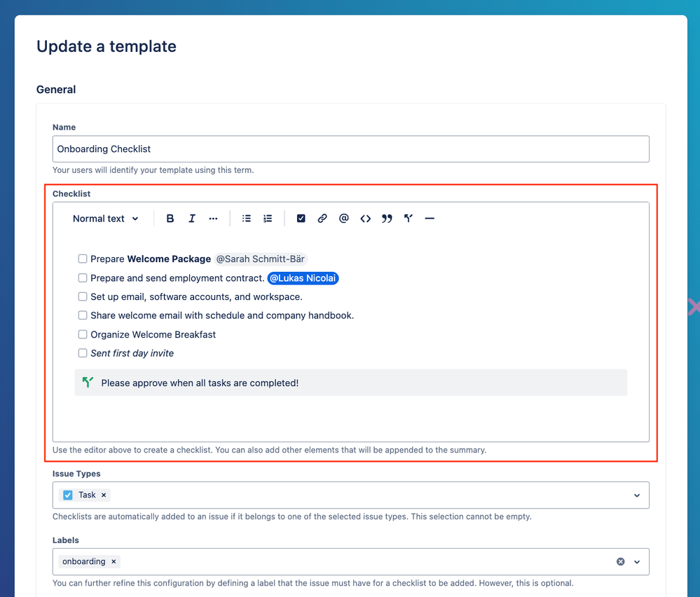Click the bold 'Welcome Package' text

click(x=169, y=259)
